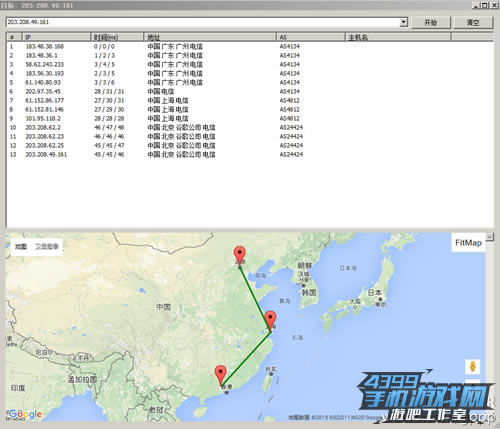Click time value 46 / 47 / 48
The height and width of the screenshot is (429, 500).
coord(109,127)
